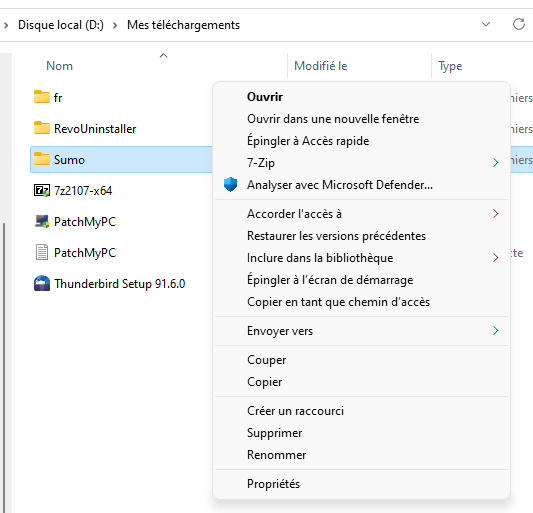Expand the Envoyer vers submenu arrow
Viewport: 533px width, 513px height.
[x=496, y=330]
